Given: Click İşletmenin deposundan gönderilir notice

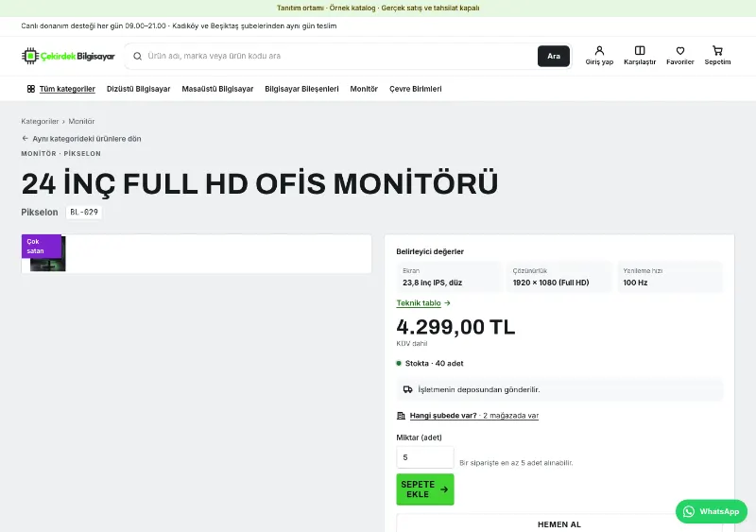Looking at the screenshot, I should click(x=559, y=389).
